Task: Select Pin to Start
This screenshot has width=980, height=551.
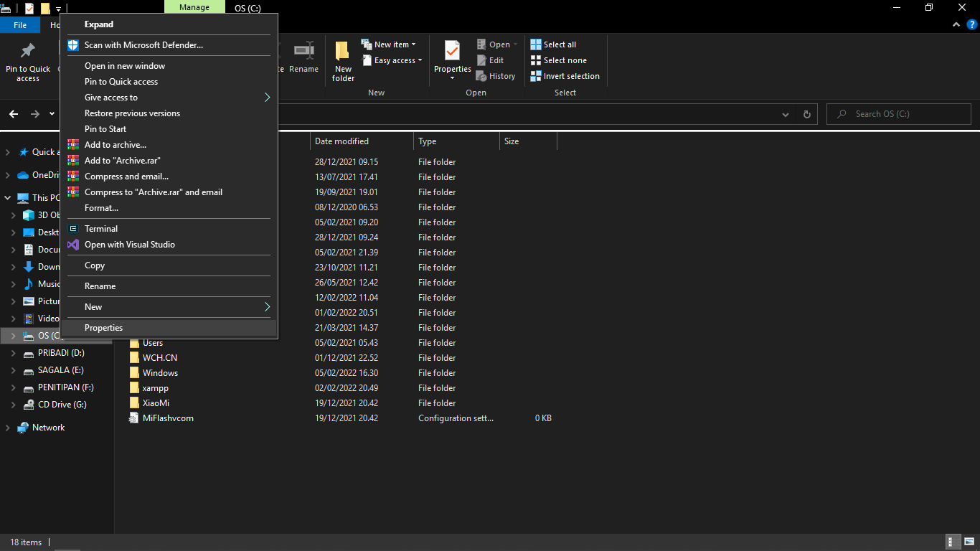Action: tap(169, 129)
